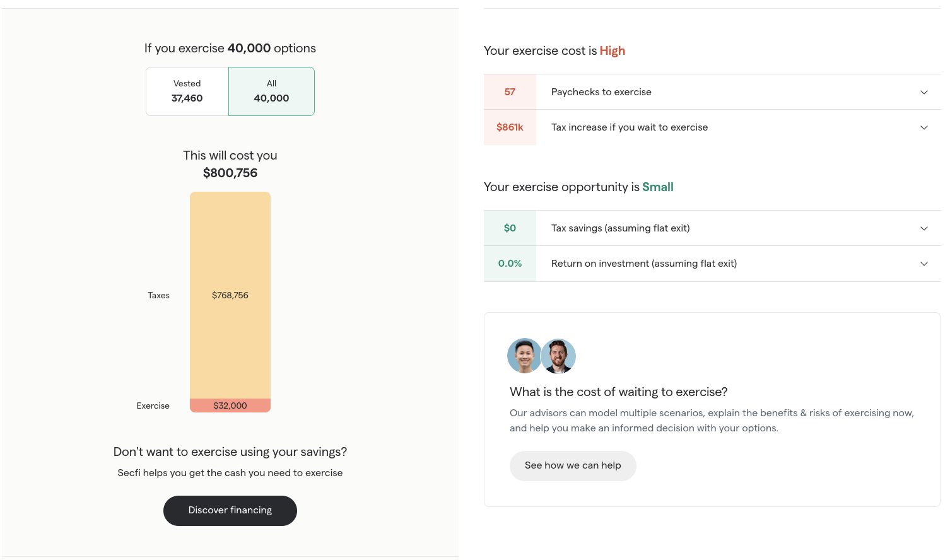The width and height of the screenshot is (950, 560).
Task: Click the left advisor avatar photo
Action: [x=524, y=356]
